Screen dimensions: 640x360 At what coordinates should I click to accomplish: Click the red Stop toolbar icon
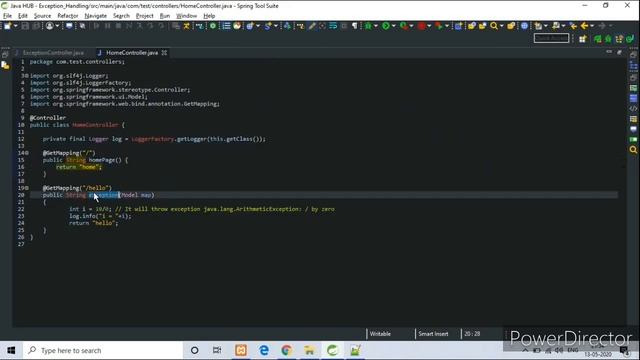point(422,26)
